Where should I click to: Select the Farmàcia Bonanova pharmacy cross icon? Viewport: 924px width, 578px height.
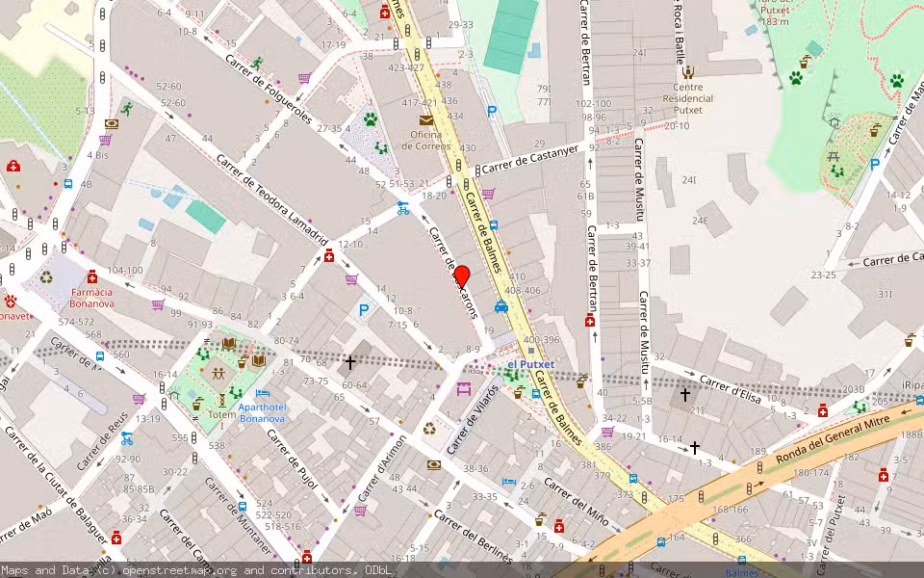[x=92, y=277]
